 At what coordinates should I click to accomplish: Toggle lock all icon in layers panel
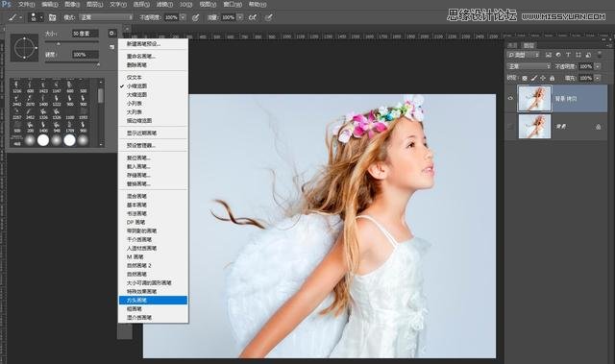[553, 78]
